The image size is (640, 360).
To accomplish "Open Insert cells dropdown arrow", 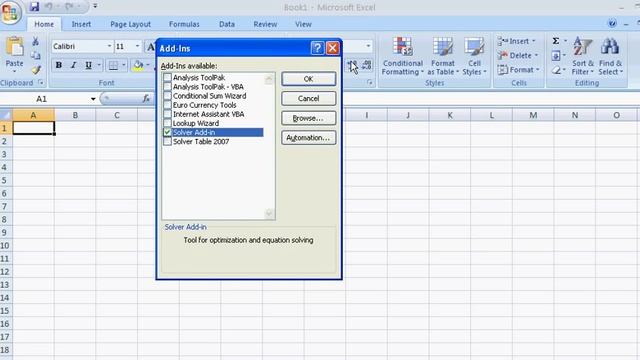I will (534, 41).
